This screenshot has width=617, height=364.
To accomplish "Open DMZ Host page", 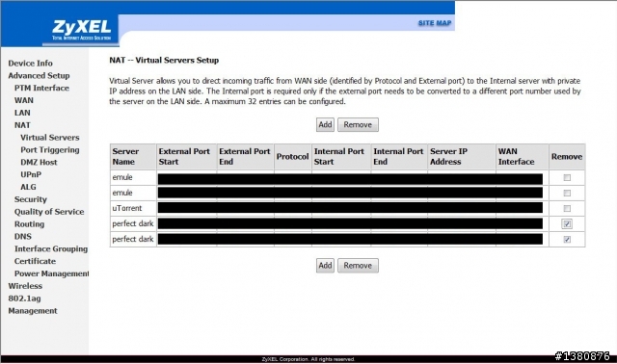I will click(x=39, y=163).
